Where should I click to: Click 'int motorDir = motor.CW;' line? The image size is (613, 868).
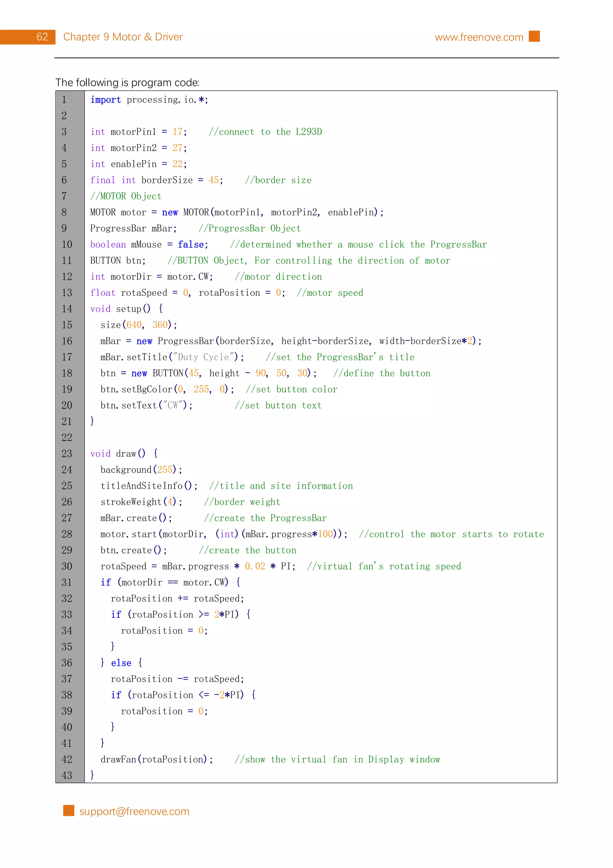tap(152, 277)
